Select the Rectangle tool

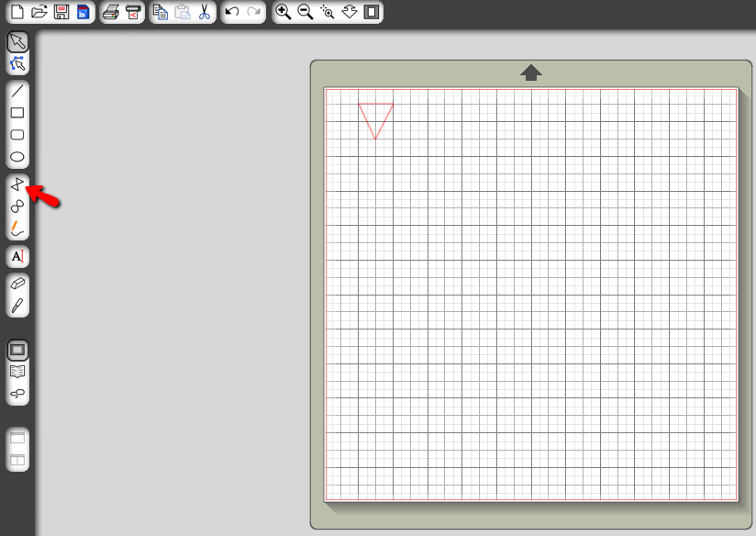pos(17,112)
